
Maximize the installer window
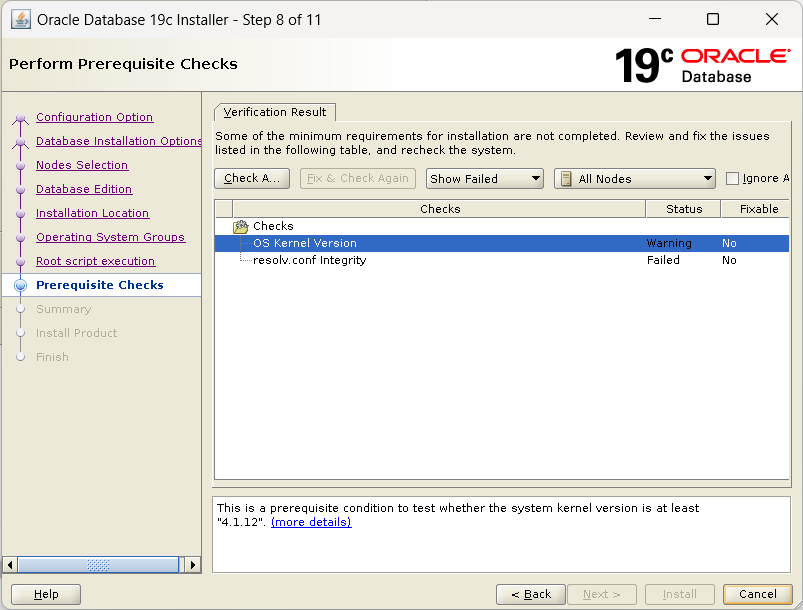pos(712,19)
